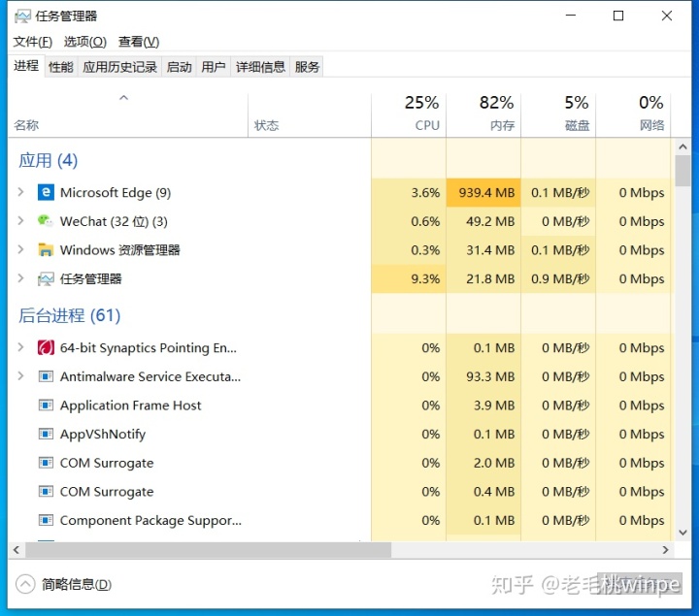This screenshot has width=699, height=616.
Task: Expand the Antimalware Service Executable row
Action: pyautogui.click(x=20, y=376)
